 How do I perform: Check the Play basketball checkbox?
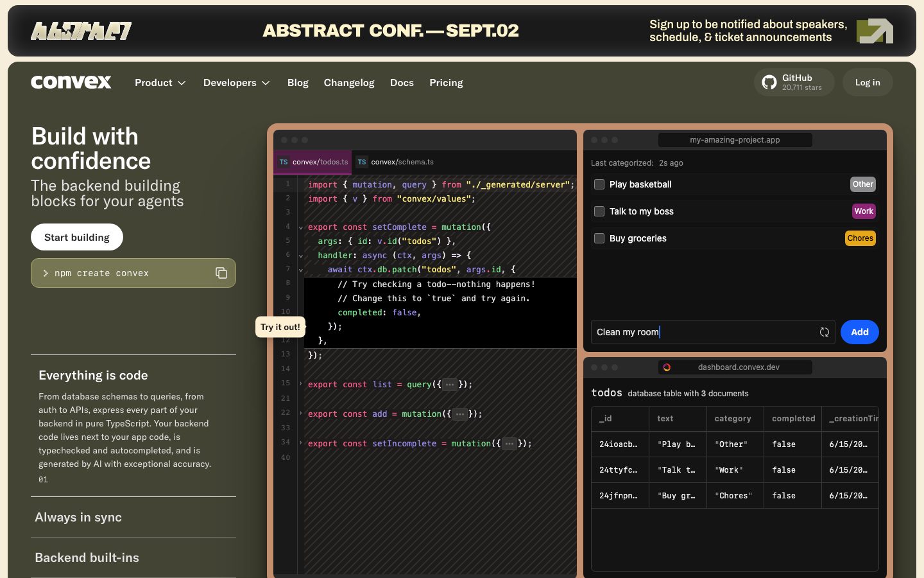(599, 184)
